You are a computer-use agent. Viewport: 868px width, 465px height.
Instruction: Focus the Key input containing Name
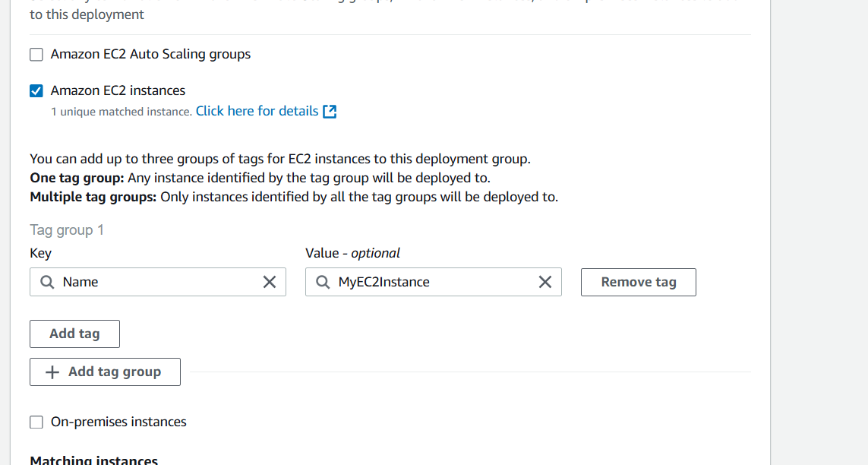point(158,282)
